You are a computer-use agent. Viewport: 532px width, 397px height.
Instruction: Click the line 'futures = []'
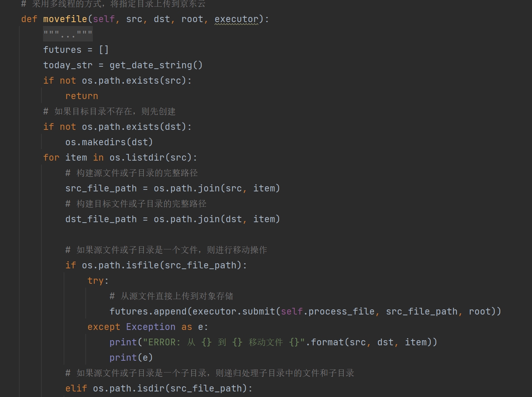coord(76,50)
